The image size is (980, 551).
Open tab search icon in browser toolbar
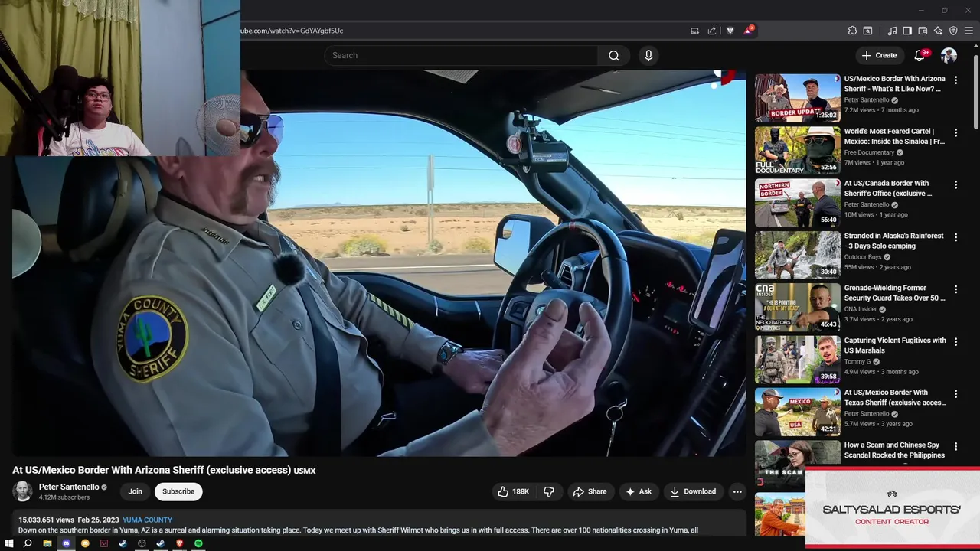point(867,31)
